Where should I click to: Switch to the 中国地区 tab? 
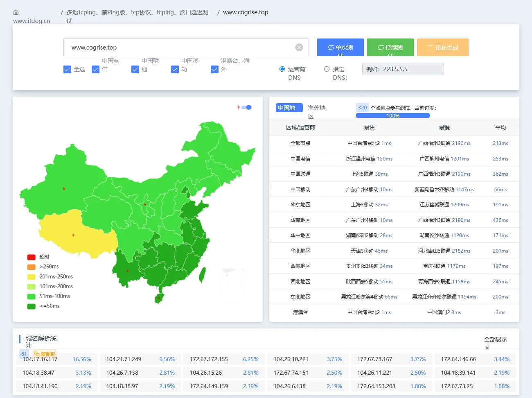(x=289, y=108)
